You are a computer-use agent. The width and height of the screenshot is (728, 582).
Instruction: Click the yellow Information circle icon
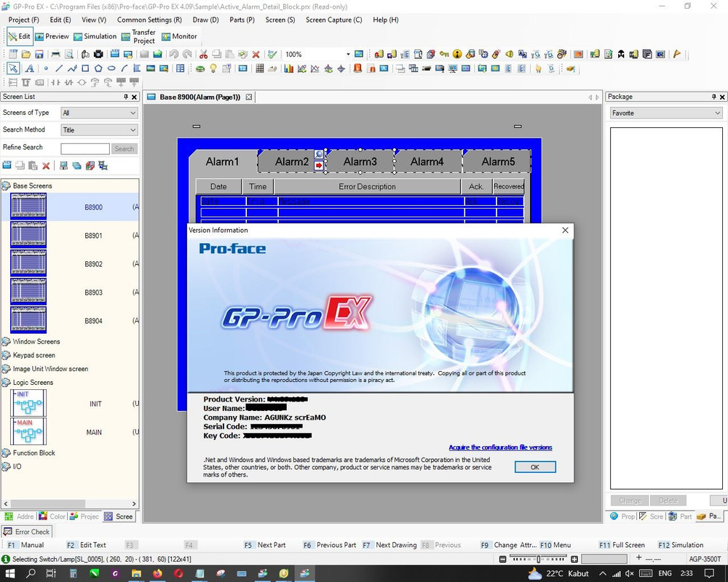click(457, 55)
